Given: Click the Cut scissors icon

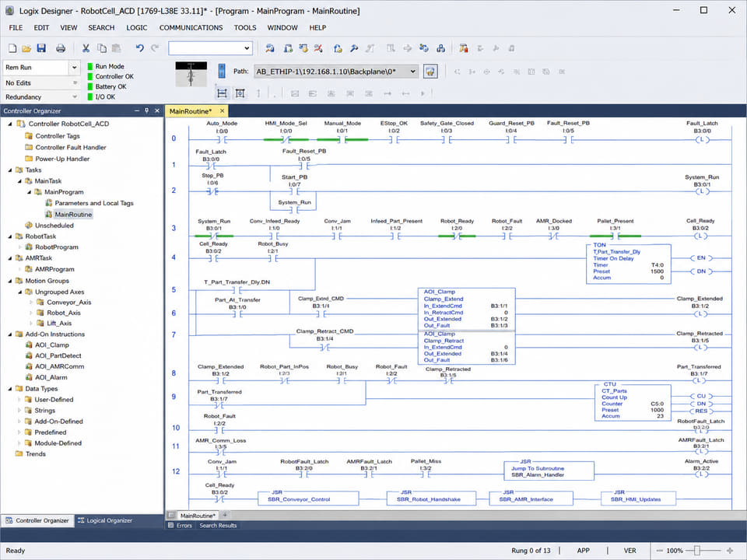Looking at the screenshot, I should click(86, 48).
